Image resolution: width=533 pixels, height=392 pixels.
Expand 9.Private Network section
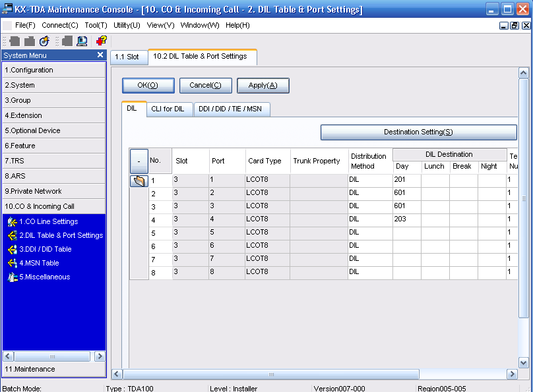click(54, 191)
